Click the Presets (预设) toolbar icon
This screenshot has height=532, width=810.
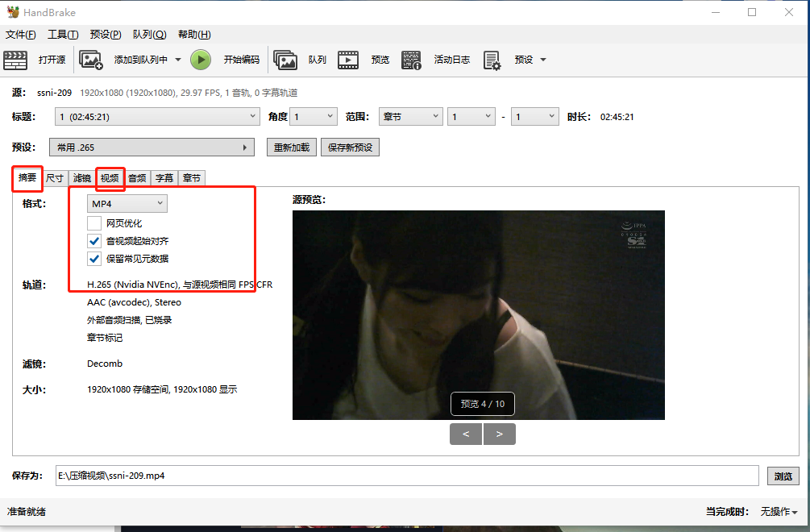tap(492, 60)
